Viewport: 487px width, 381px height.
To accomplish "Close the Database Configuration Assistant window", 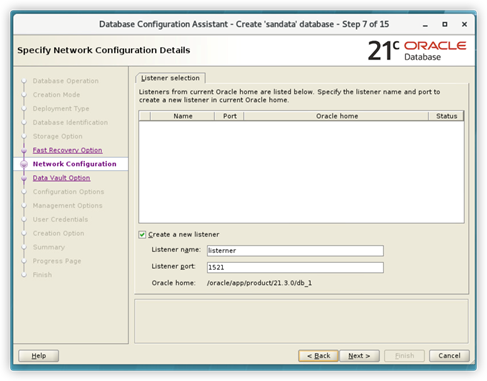I will coord(464,24).
